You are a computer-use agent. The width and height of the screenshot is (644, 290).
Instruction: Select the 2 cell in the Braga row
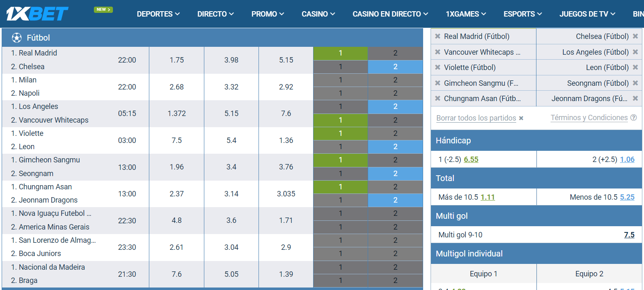tap(395, 280)
